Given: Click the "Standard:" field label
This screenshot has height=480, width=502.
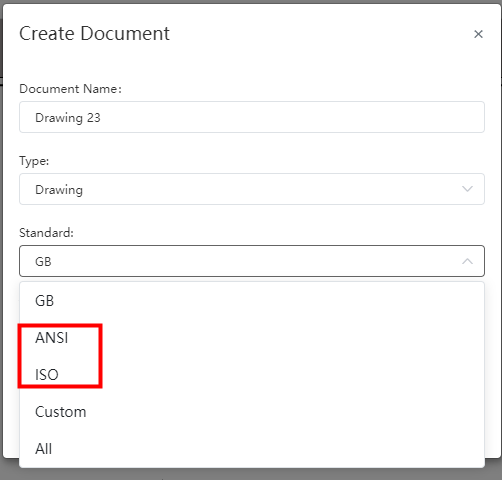Looking at the screenshot, I should (46, 233).
